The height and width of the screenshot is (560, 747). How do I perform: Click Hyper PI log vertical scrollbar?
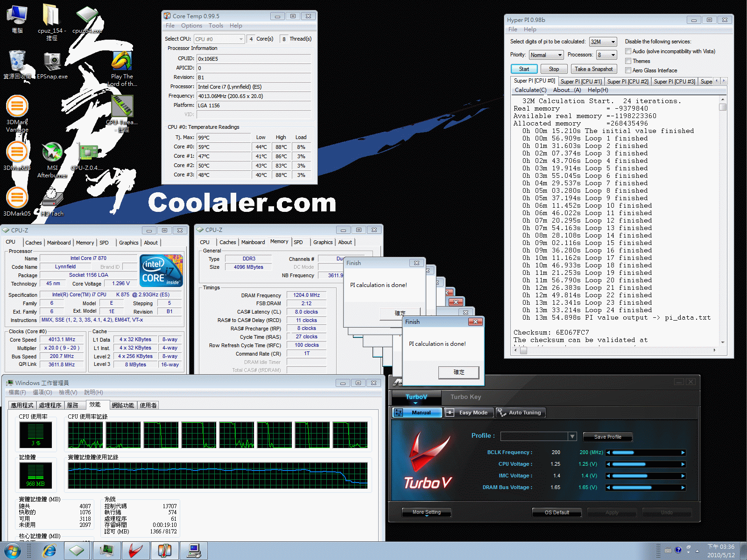click(723, 221)
